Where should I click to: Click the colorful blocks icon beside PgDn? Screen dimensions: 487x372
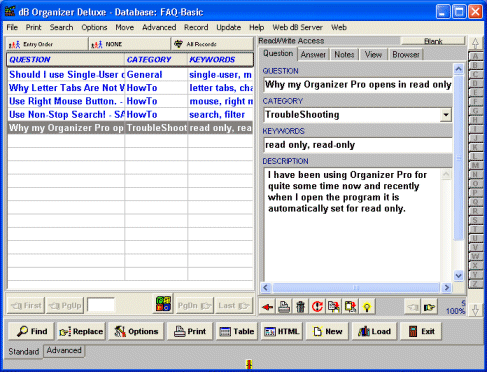163,304
